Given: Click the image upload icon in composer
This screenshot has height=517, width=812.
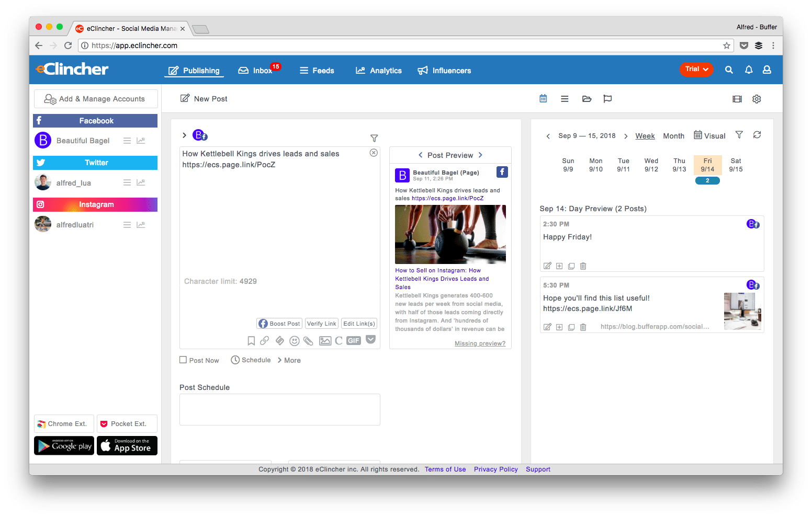Looking at the screenshot, I should pos(325,341).
